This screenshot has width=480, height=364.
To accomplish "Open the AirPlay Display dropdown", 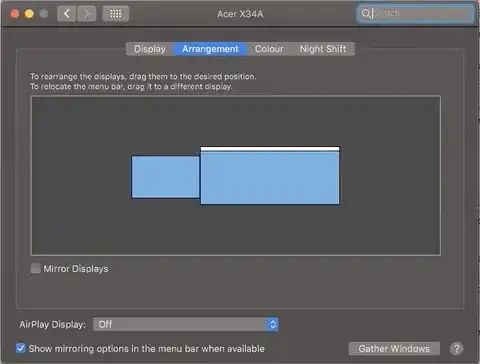I will coord(186,324).
